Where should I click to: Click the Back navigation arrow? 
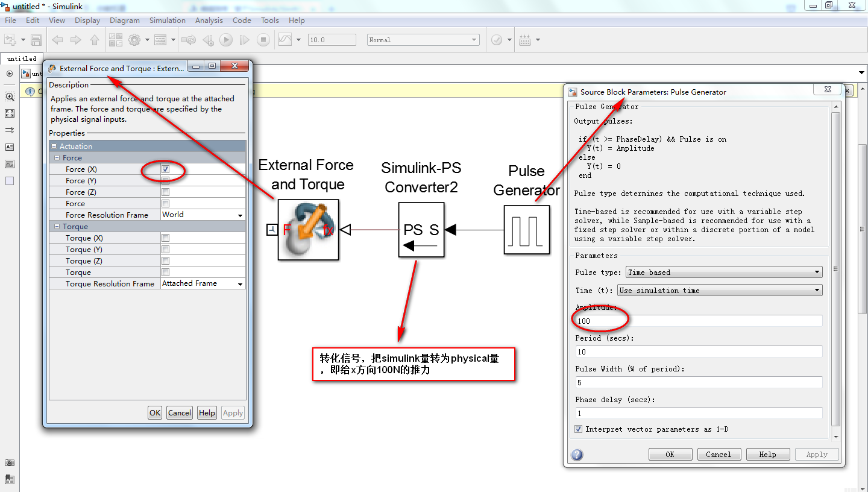(57, 40)
